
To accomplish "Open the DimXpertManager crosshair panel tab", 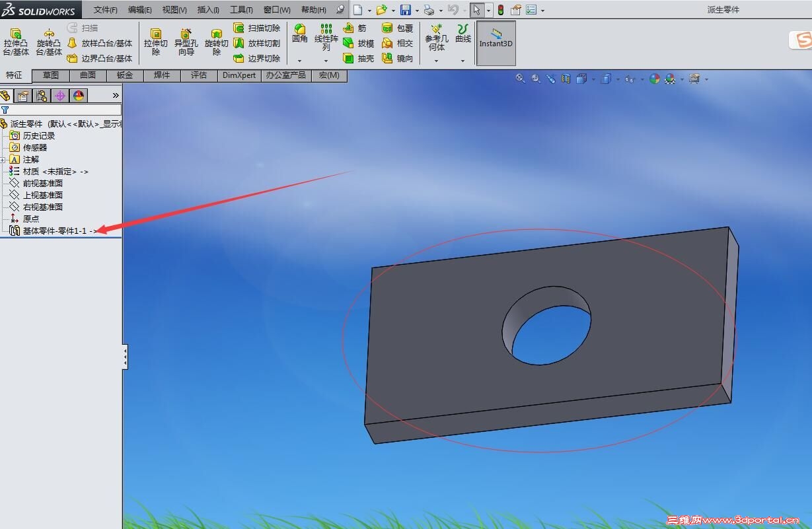I will click(x=60, y=96).
